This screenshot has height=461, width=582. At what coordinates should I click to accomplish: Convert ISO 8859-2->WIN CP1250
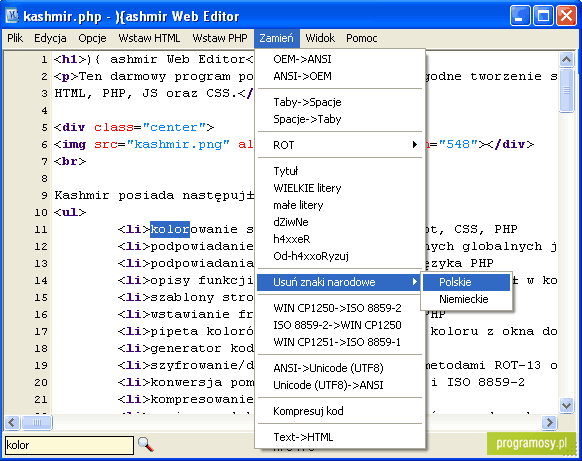pos(340,325)
